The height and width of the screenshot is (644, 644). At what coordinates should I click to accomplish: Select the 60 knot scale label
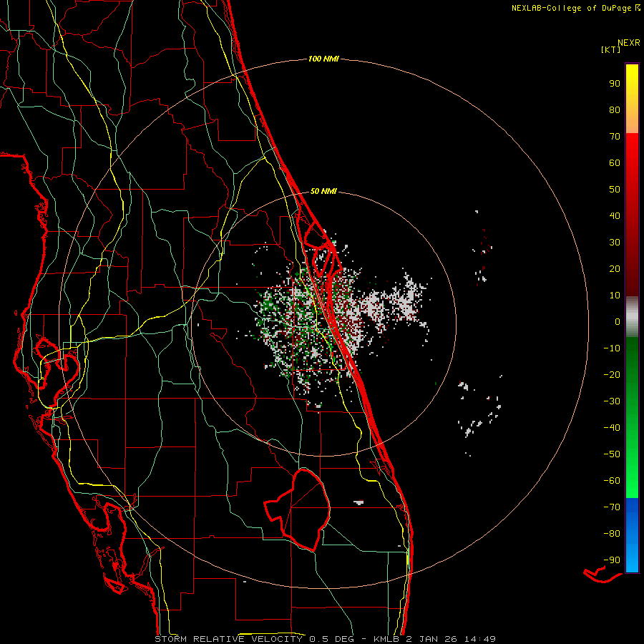pyautogui.click(x=615, y=162)
